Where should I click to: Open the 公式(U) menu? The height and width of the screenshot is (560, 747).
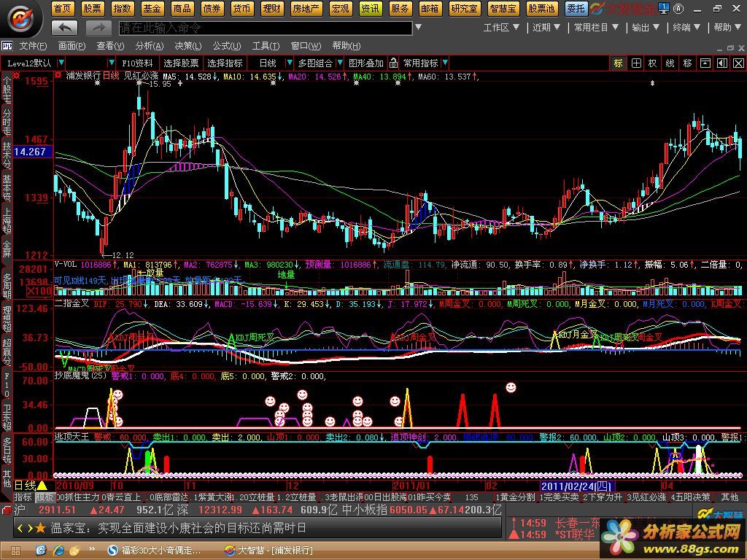click(x=227, y=46)
